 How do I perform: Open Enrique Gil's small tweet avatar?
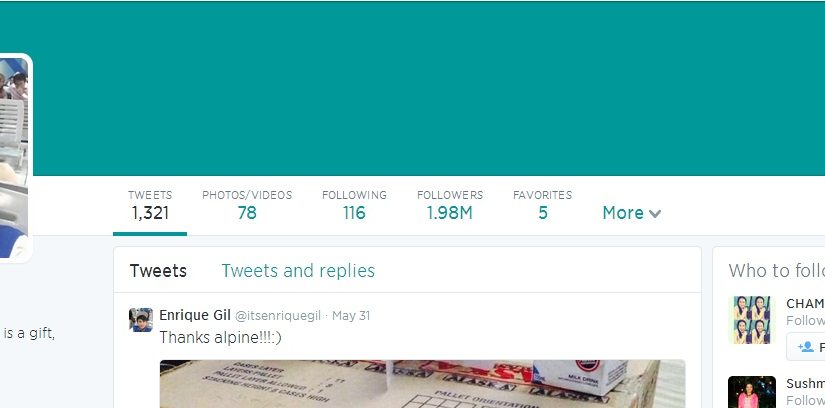point(140,320)
